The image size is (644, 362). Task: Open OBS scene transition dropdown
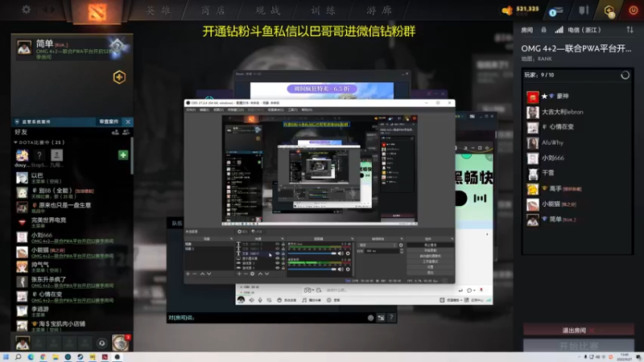(378, 245)
